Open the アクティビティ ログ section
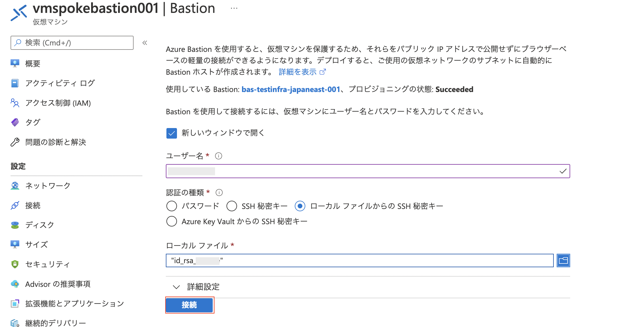 point(59,83)
